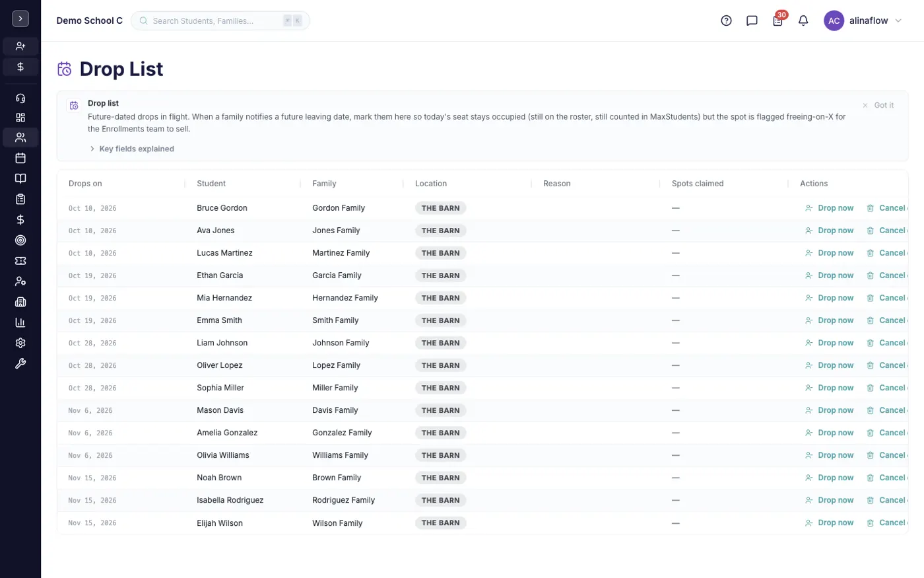Image resolution: width=924 pixels, height=578 pixels.
Task: Click the Family column header
Action: pos(324,184)
